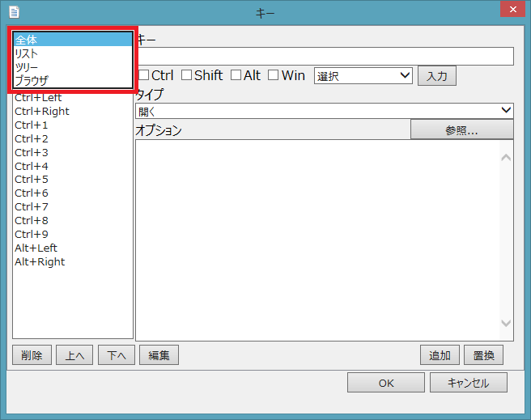
Task: Choose リスト from the category list
Action: tap(72, 53)
